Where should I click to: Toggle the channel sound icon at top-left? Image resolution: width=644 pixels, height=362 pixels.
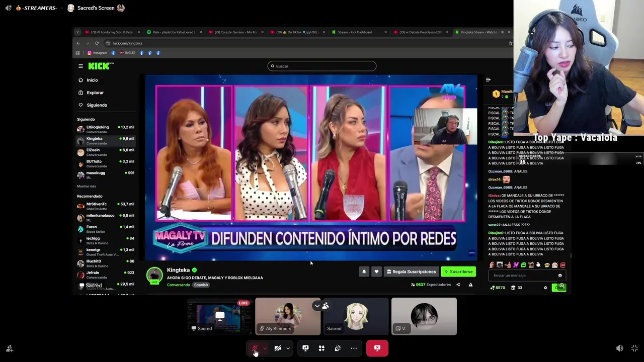[9, 8]
